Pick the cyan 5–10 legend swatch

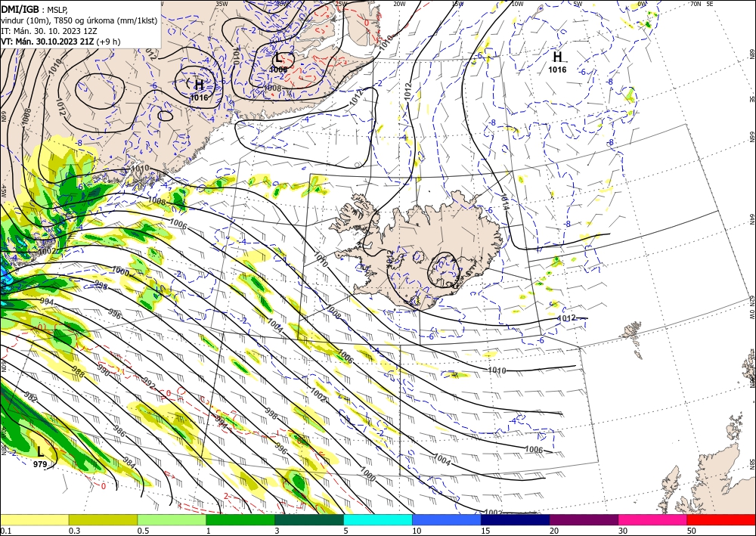pyautogui.click(x=378, y=519)
